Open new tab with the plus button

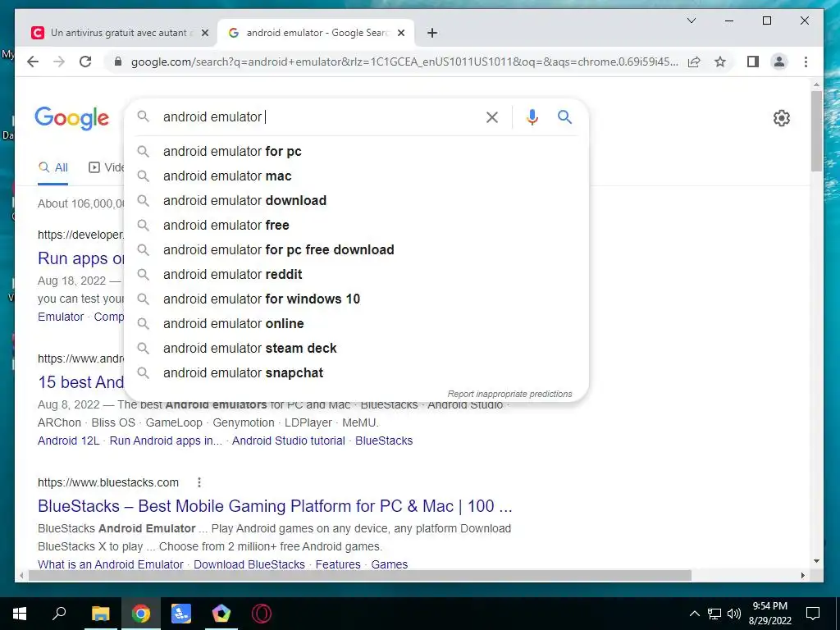tap(432, 33)
